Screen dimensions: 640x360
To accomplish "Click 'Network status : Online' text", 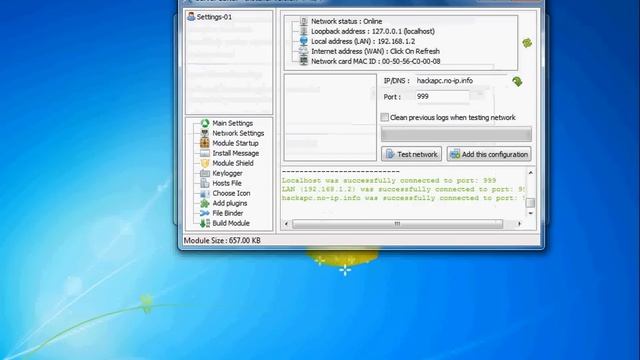I will [x=347, y=21].
